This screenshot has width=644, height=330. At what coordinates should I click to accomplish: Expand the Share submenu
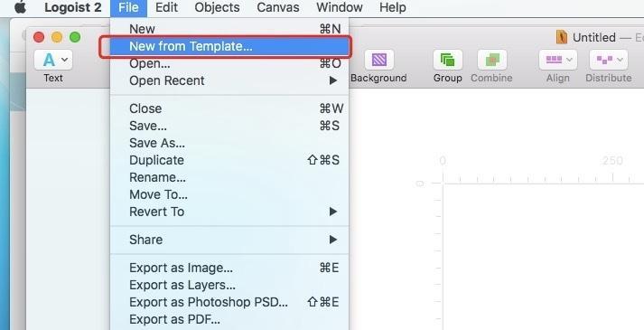coord(229,240)
